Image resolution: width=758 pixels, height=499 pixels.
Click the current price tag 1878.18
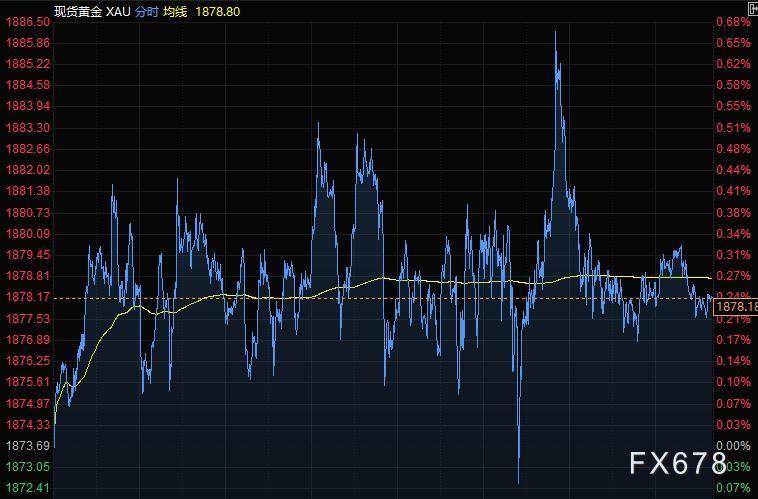click(737, 306)
